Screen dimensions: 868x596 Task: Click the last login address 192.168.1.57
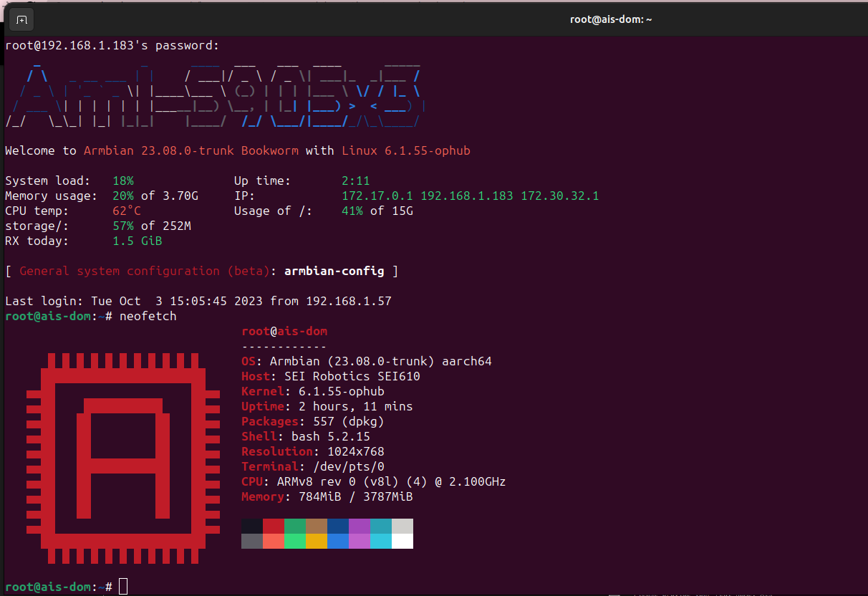pyautogui.click(x=349, y=301)
